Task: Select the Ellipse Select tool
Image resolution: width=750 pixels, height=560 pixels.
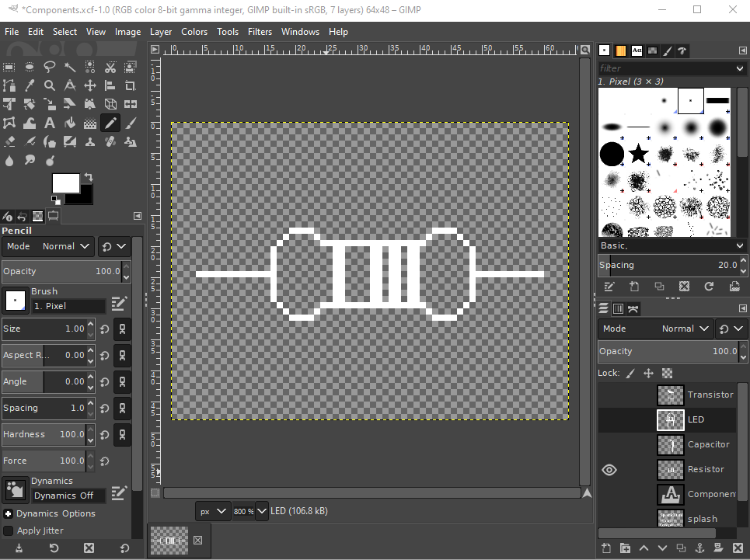Action: tap(30, 67)
